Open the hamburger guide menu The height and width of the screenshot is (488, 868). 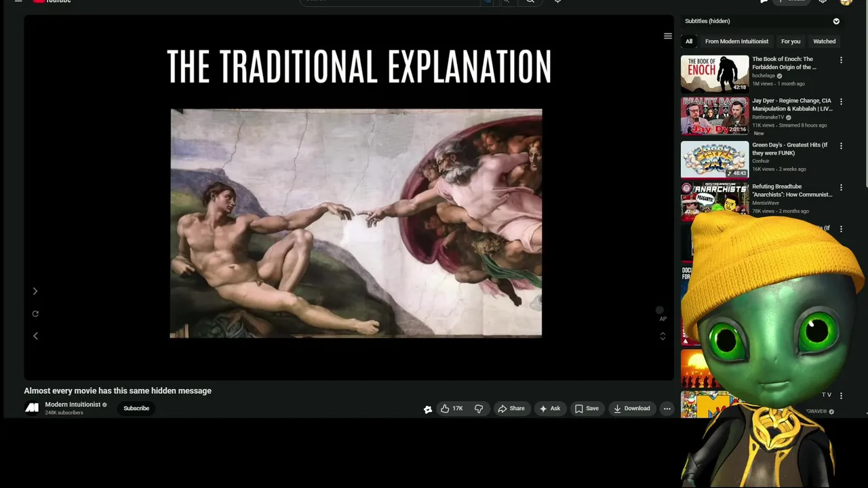tap(18, 1)
